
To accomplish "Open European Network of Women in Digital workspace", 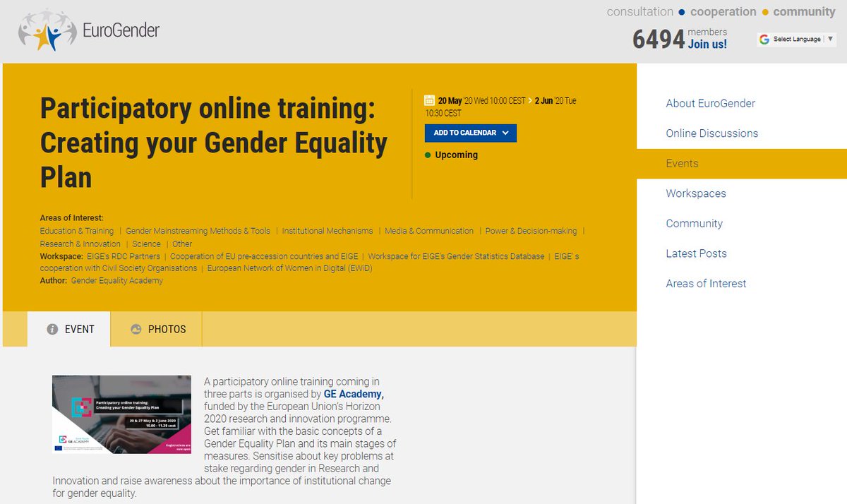I will click(x=290, y=268).
